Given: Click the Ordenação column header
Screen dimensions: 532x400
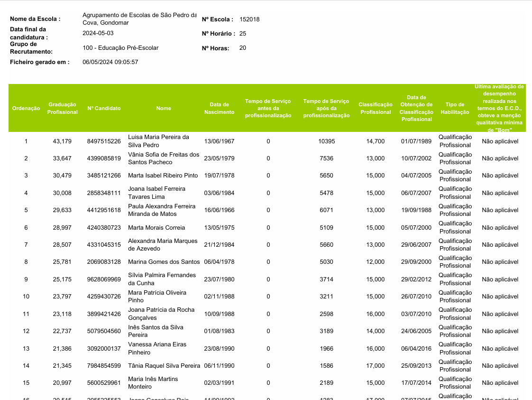Looking at the screenshot, I should pos(26,108).
